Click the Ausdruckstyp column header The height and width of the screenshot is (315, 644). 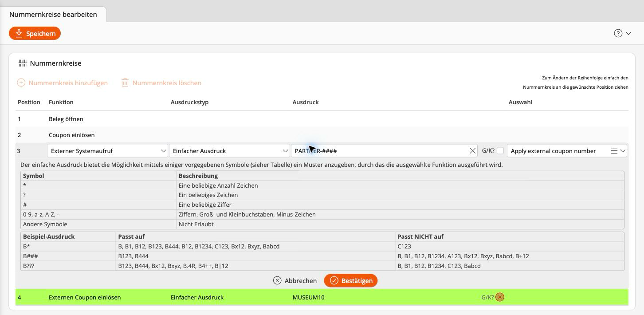tap(189, 102)
